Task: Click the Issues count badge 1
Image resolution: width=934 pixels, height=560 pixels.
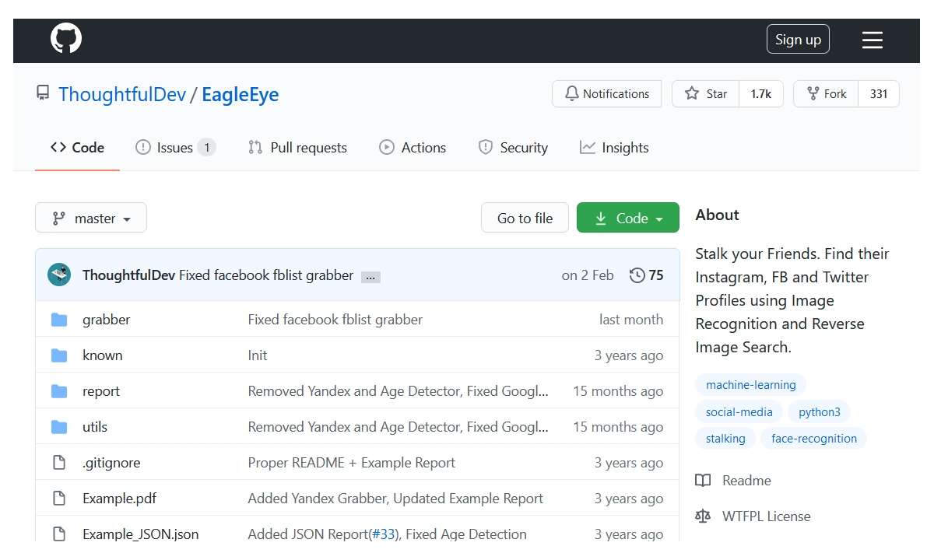Action: pyautogui.click(x=206, y=148)
